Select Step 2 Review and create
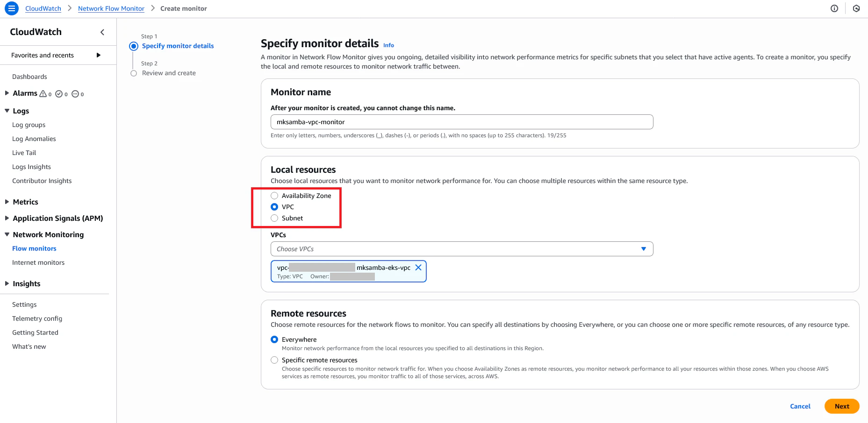 pos(169,73)
